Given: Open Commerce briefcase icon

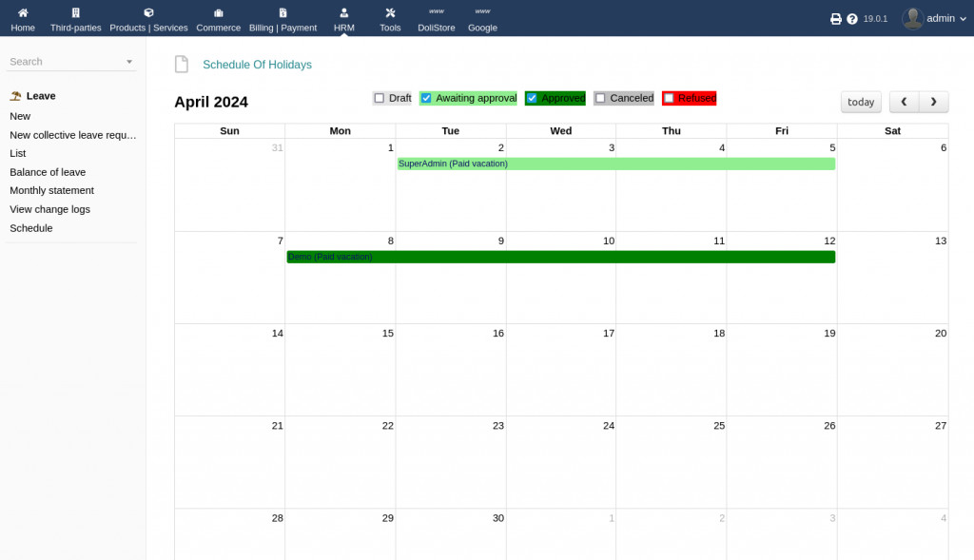Looking at the screenshot, I should [218, 13].
